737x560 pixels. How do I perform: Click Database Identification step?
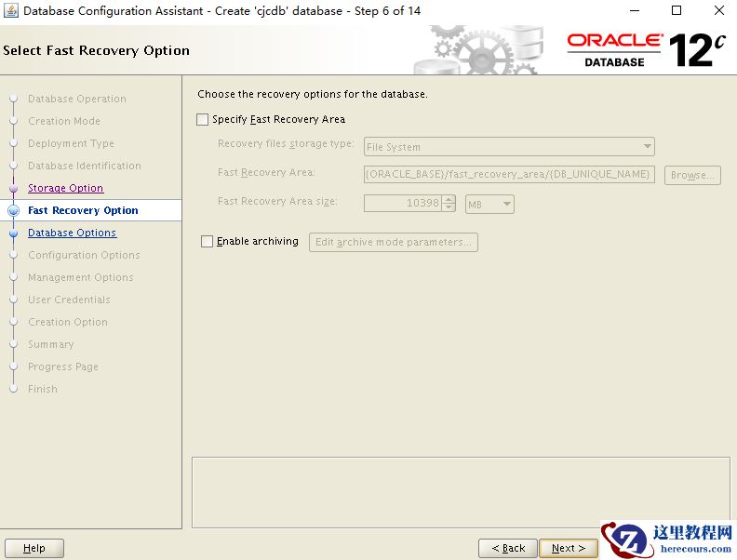(x=85, y=166)
